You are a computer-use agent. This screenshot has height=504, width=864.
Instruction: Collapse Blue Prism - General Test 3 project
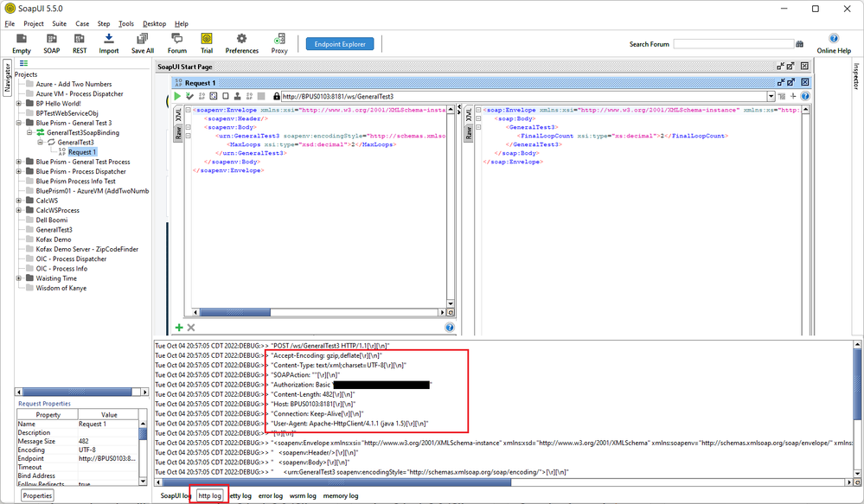click(x=19, y=123)
